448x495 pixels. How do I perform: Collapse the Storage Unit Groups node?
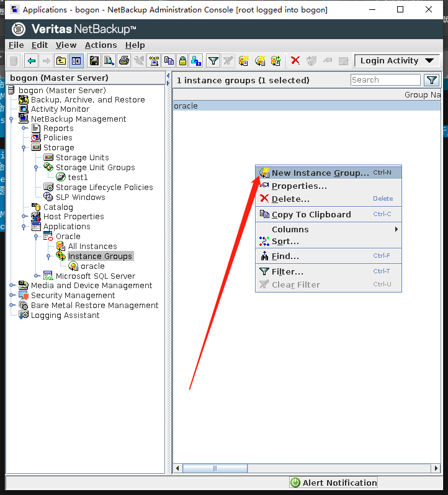coord(36,167)
